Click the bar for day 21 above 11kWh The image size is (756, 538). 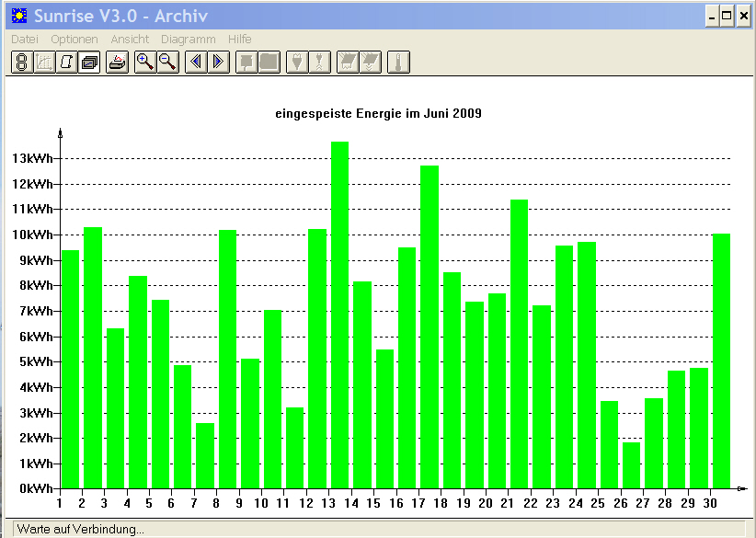click(520, 344)
